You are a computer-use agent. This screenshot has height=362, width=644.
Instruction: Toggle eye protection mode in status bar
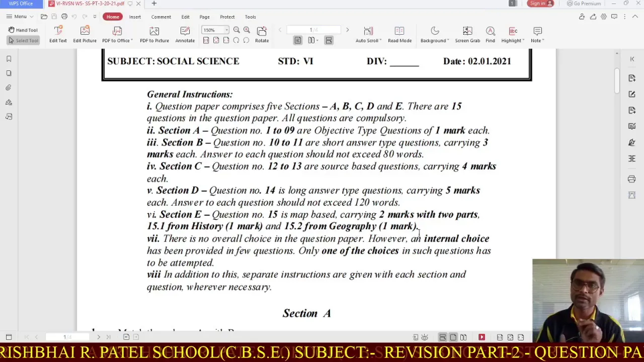425,337
